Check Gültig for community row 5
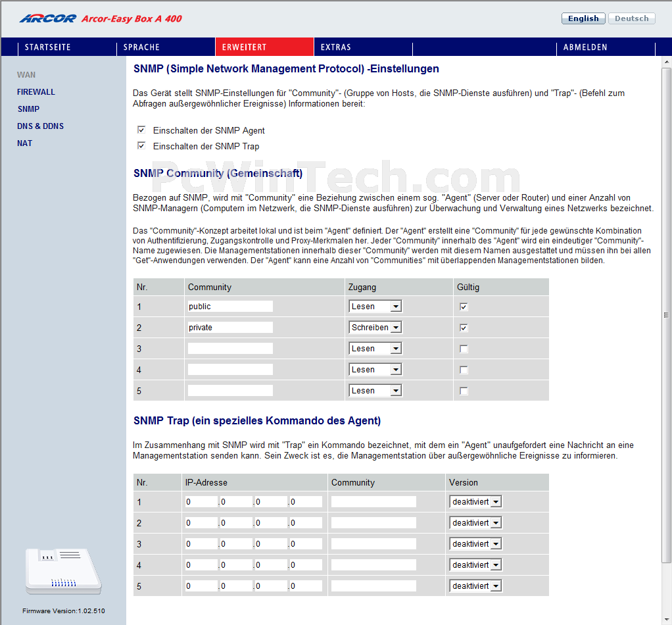The image size is (672, 625). [x=464, y=391]
